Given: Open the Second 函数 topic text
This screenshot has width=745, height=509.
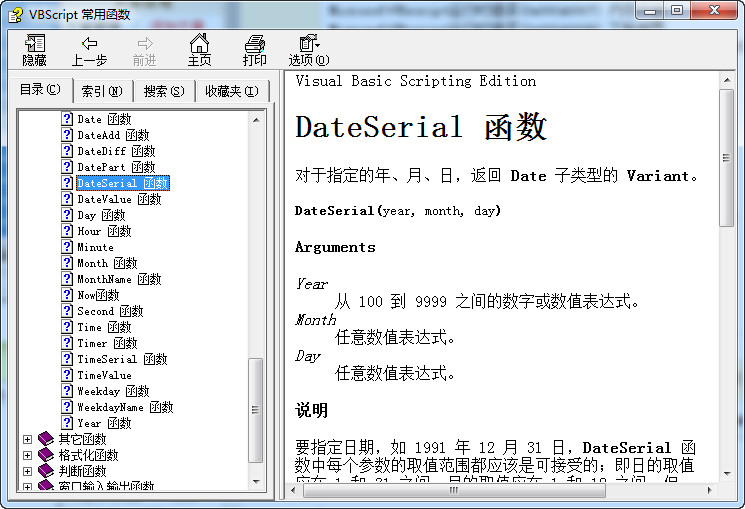Looking at the screenshot, I should click(x=110, y=311).
